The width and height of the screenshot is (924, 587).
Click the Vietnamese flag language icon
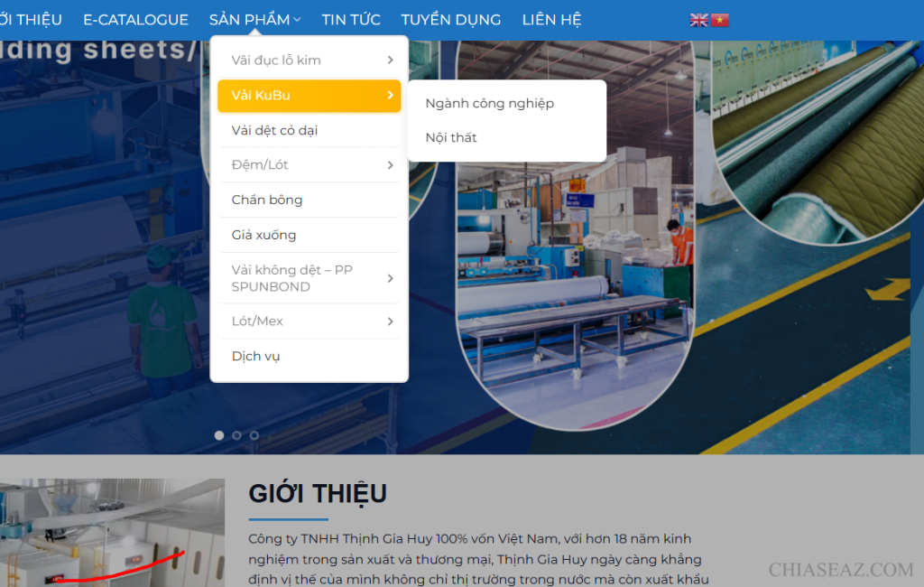[719, 19]
